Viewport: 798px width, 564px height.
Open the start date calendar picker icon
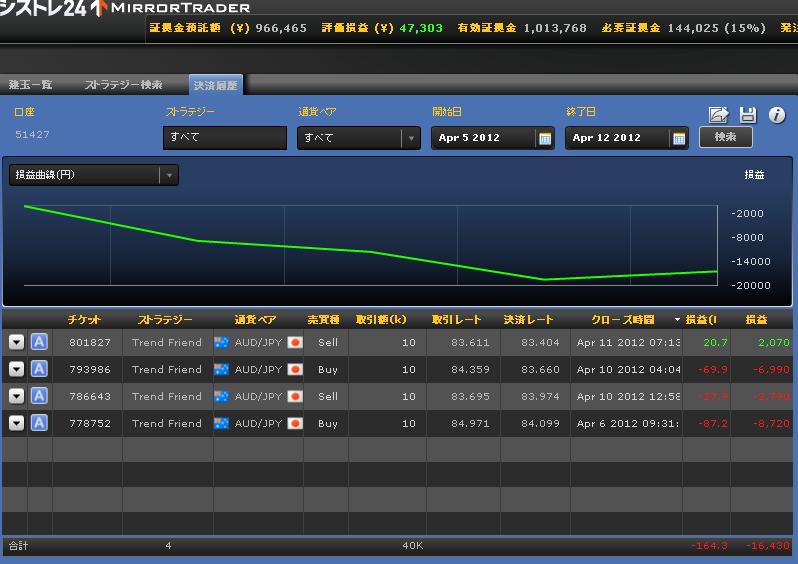point(545,138)
